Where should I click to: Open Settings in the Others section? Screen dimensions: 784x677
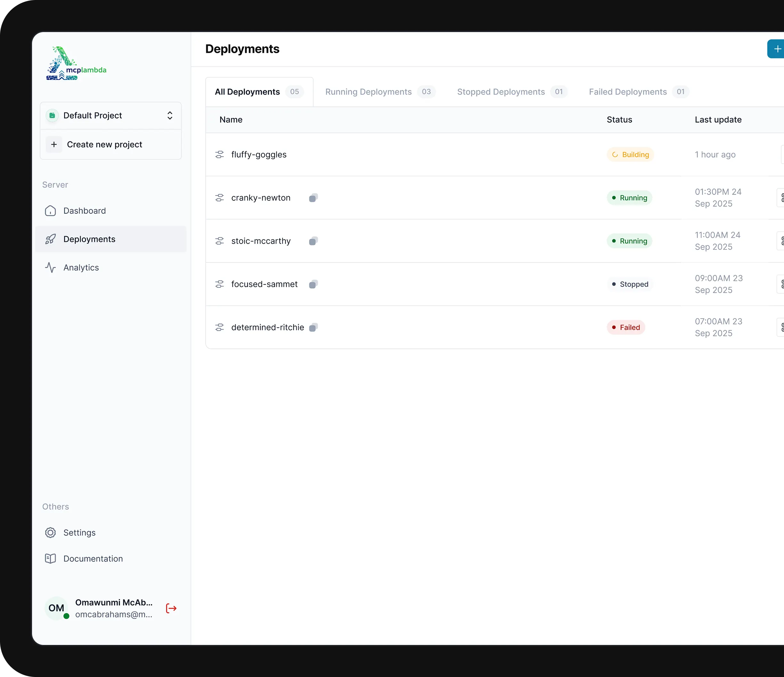click(79, 532)
